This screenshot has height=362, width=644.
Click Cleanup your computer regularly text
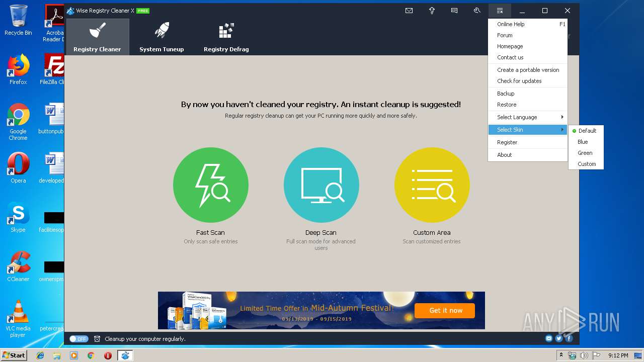(x=145, y=339)
